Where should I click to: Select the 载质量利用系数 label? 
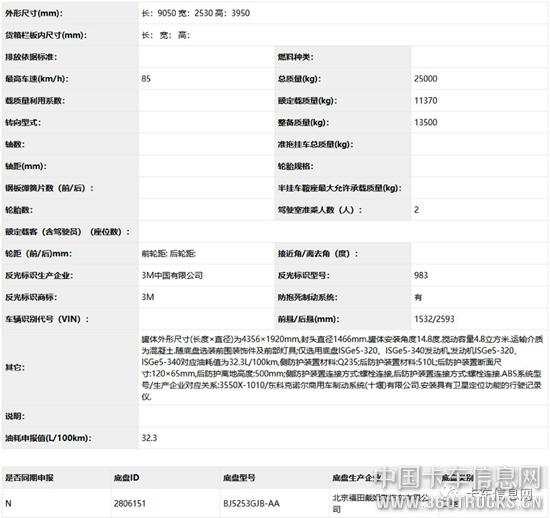[x=35, y=101]
